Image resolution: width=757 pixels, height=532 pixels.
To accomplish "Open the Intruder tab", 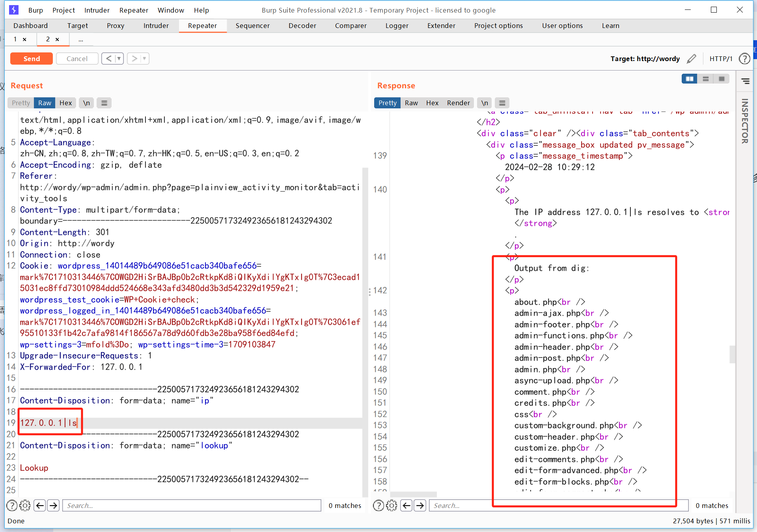I will tap(156, 26).
